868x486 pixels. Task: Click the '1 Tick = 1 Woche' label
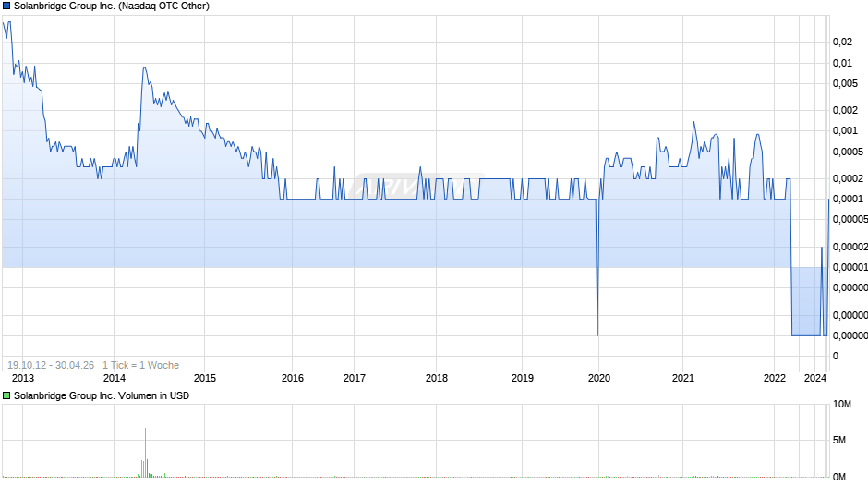(x=140, y=365)
